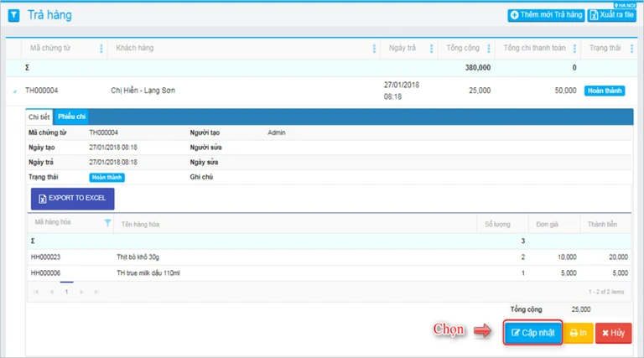
Task: Open Ngày trả column options menu
Action: click(x=431, y=49)
